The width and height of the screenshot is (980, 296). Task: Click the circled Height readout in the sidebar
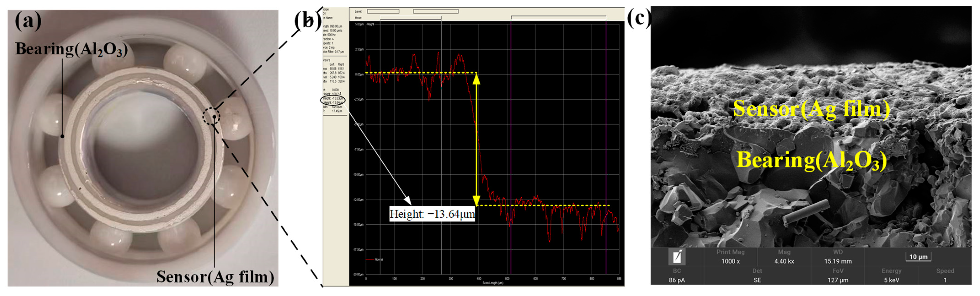point(333,100)
